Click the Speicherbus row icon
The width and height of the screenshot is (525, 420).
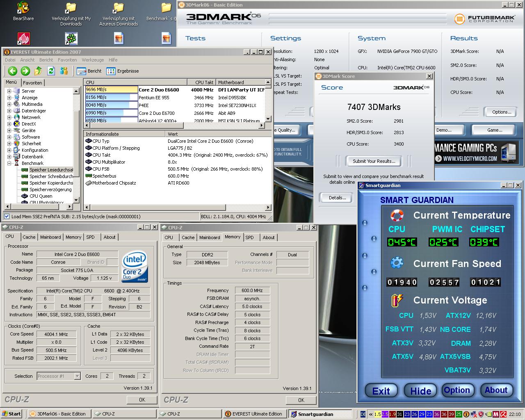pyautogui.click(x=88, y=176)
